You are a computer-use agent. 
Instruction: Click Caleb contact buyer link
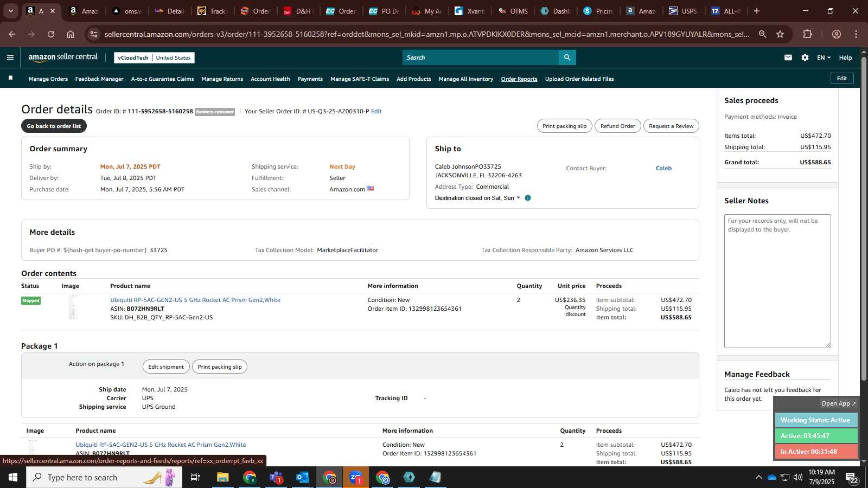(x=663, y=168)
